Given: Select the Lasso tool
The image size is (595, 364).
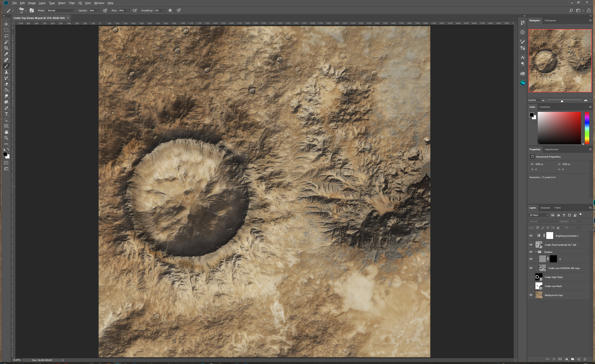Looking at the screenshot, I should pyautogui.click(x=6, y=36).
